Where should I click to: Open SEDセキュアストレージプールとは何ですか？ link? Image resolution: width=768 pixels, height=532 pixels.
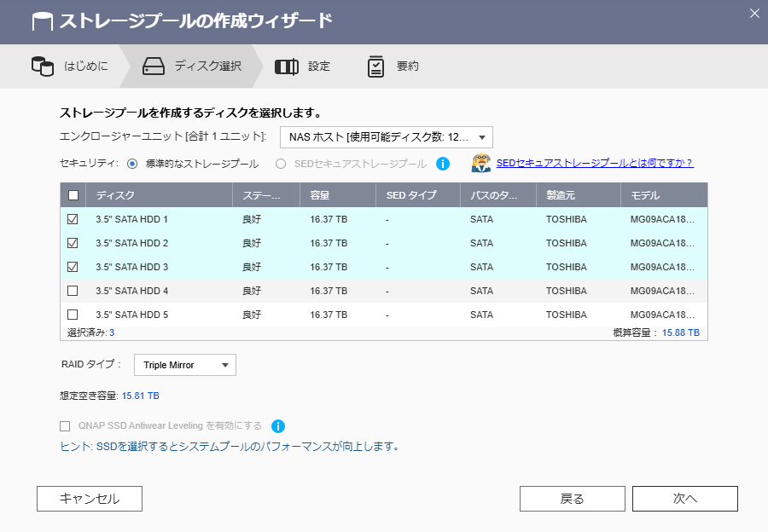pos(595,163)
